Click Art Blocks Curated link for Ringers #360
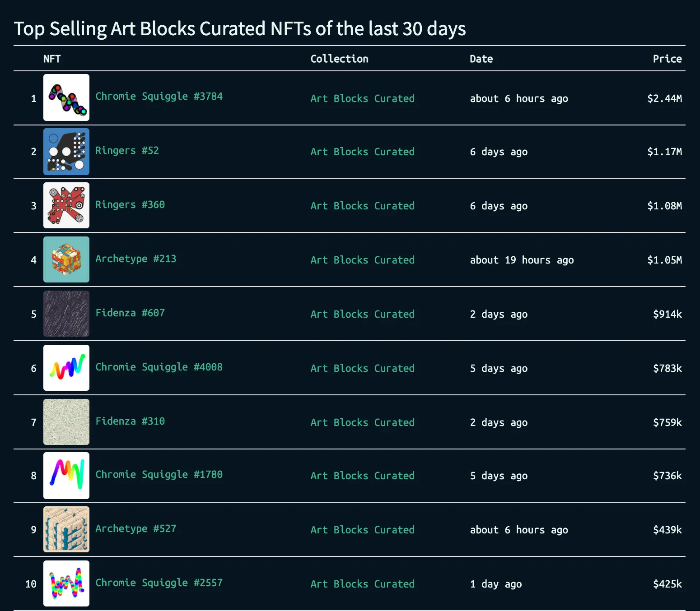Screen dimensions: 700x611 pyautogui.click(x=362, y=206)
